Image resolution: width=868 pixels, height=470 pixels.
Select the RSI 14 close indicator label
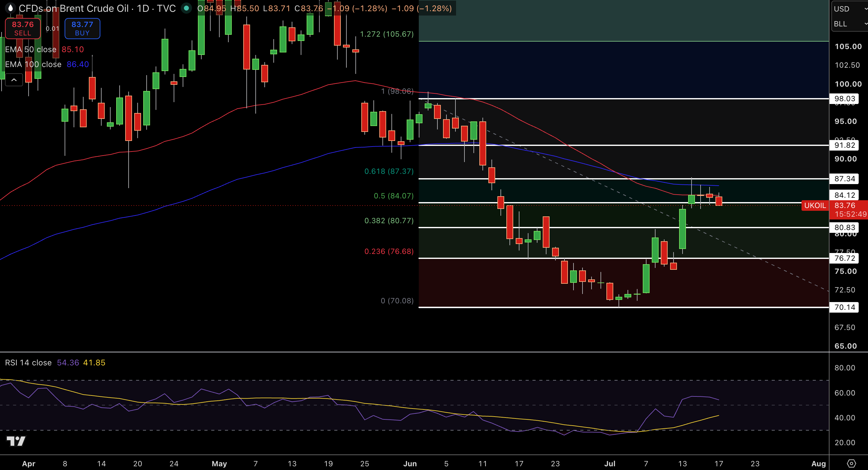coord(28,363)
